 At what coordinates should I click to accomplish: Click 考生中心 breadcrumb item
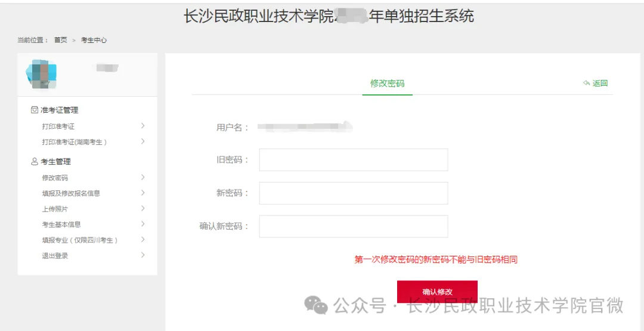[94, 40]
